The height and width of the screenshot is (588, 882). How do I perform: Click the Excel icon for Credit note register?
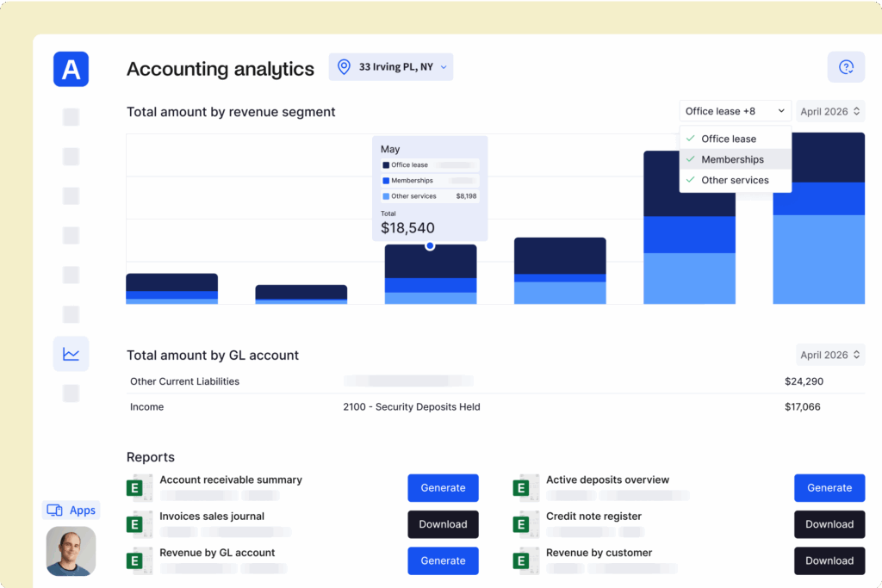point(525,523)
